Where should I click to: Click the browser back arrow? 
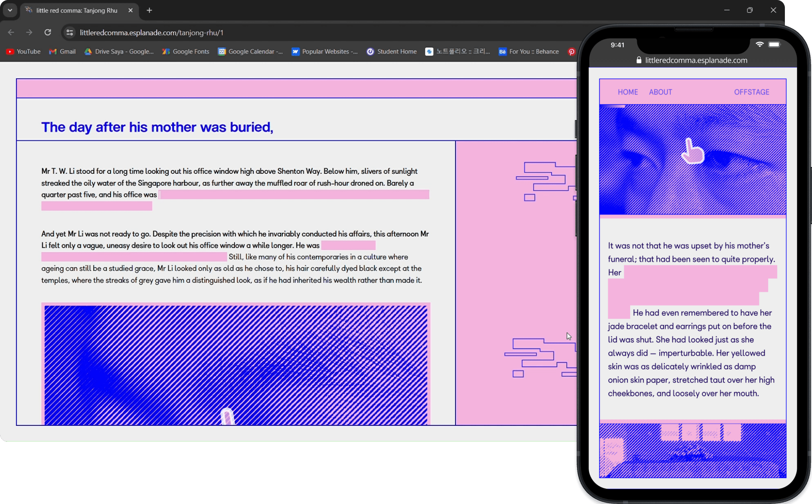pos(11,32)
